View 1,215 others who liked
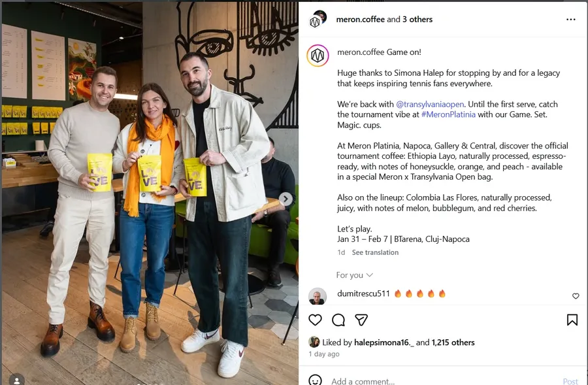 point(453,343)
